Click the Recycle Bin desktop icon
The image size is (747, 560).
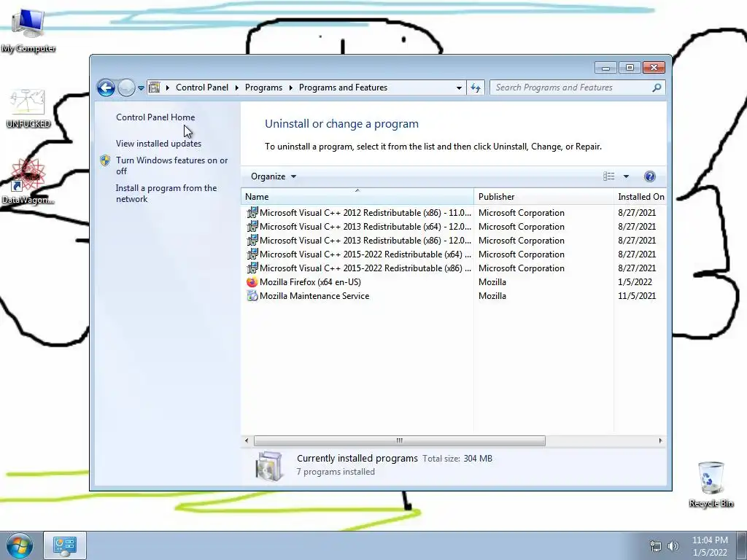click(711, 484)
